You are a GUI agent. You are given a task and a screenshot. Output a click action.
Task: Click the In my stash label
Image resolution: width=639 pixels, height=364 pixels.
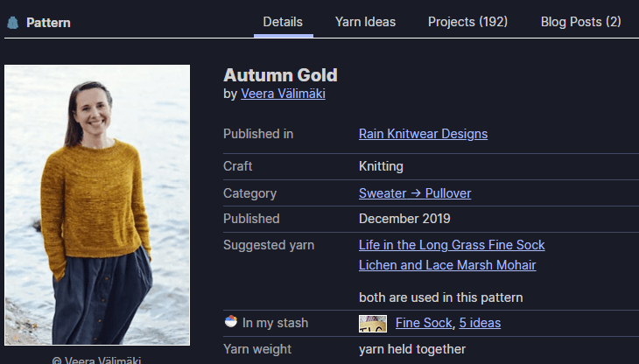275,323
